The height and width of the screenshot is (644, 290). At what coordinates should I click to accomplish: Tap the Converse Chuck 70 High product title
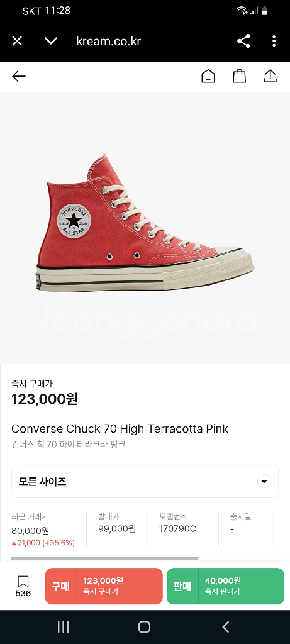pyautogui.click(x=120, y=429)
